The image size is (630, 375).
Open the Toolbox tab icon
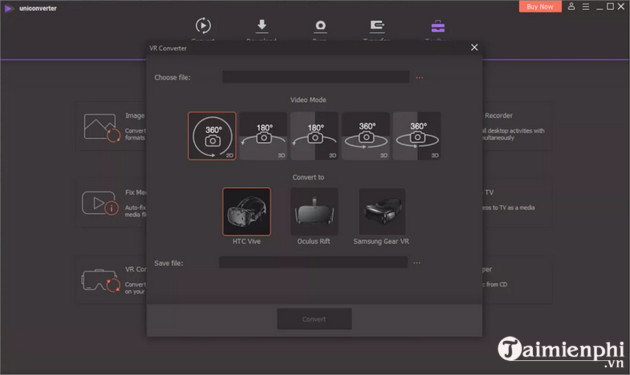click(x=438, y=26)
